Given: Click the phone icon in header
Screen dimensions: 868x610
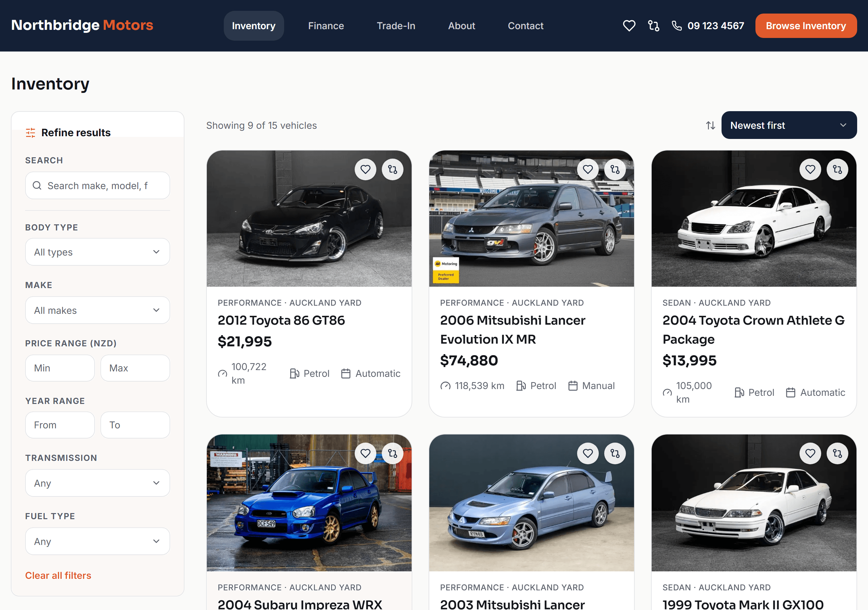Looking at the screenshot, I should click(x=676, y=26).
